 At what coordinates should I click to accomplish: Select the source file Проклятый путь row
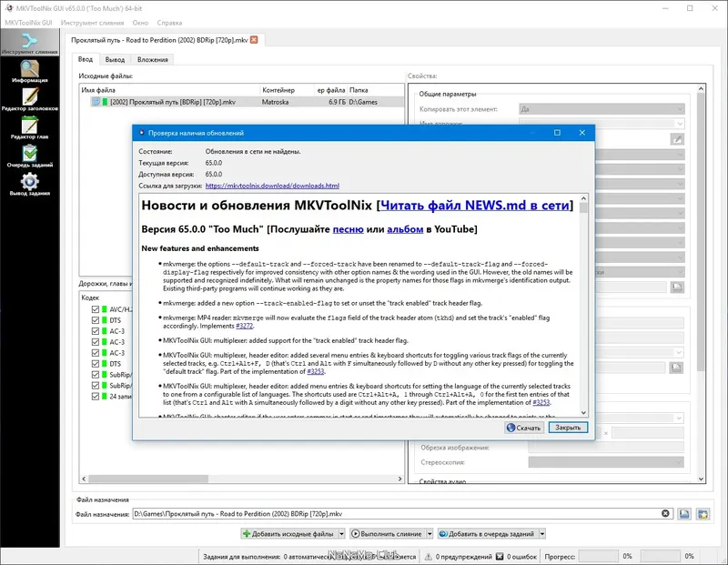coord(242,102)
